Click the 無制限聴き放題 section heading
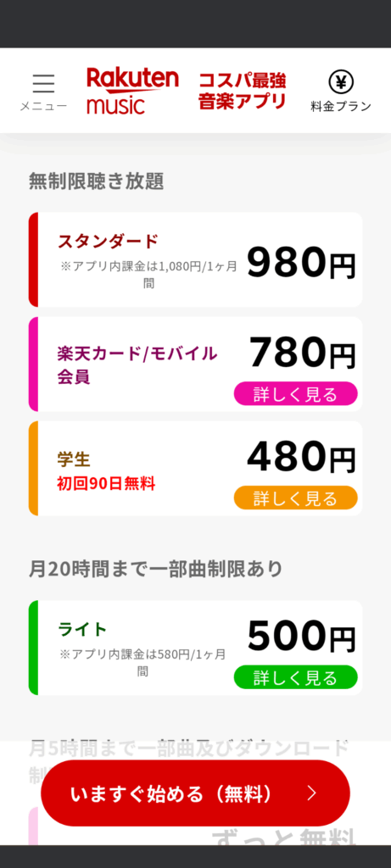Viewport: 391px width, 868px height. point(97,181)
